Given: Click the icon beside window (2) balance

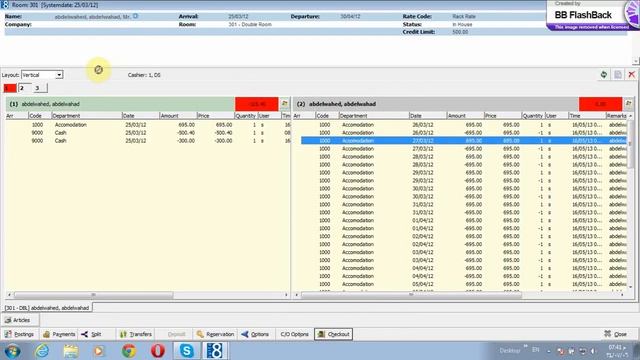Looking at the screenshot, I should click(629, 104).
